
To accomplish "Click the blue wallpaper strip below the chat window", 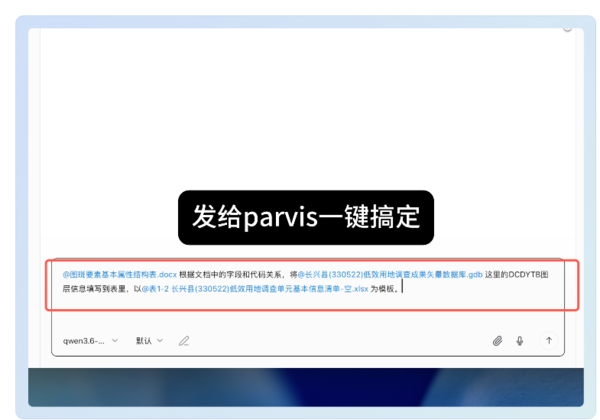I will tap(306, 387).
